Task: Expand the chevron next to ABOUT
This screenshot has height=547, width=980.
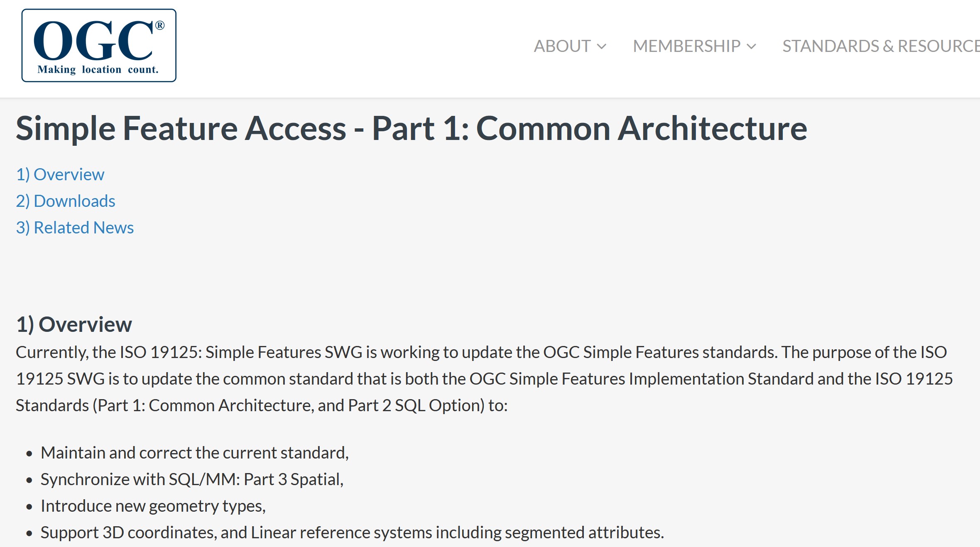Action: coord(602,47)
